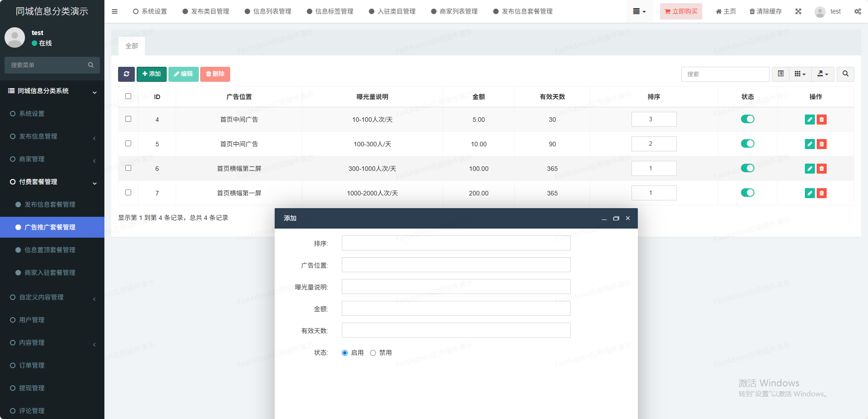
Task: Click the 金额 input field in dialog
Action: pos(456,309)
